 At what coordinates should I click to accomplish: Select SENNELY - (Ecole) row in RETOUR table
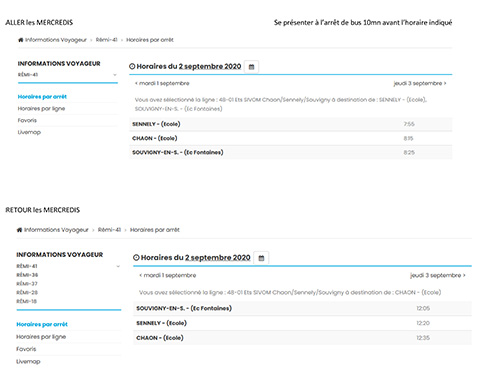click(x=302, y=323)
